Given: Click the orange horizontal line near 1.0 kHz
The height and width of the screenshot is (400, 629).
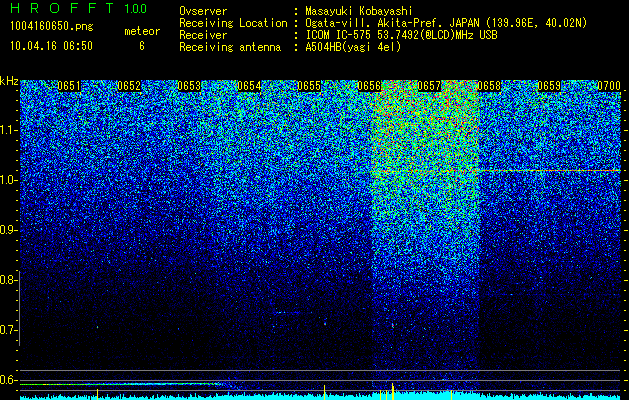Looking at the screenshot, I should click(495, 171).
